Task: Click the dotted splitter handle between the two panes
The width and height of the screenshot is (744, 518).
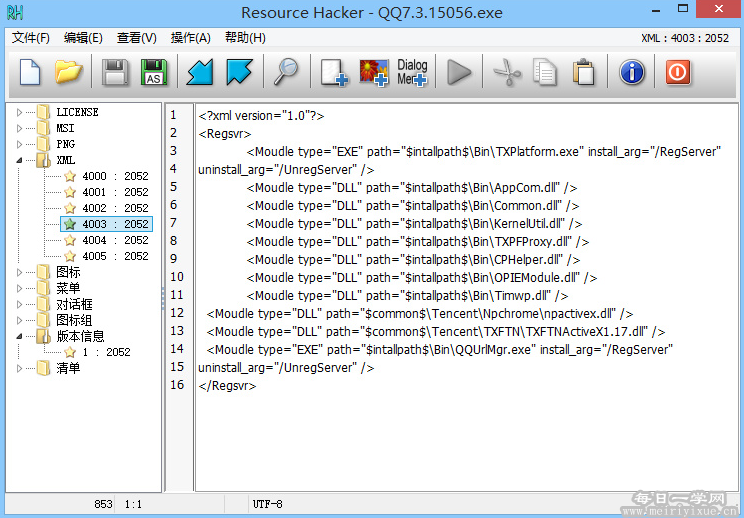Action: click(163, 298)
